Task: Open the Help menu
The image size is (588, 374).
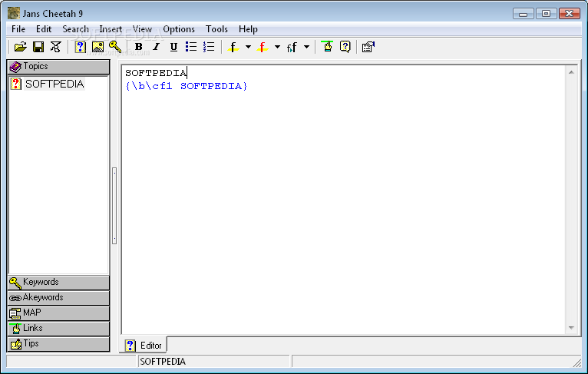Action: [x=248, y=29]
